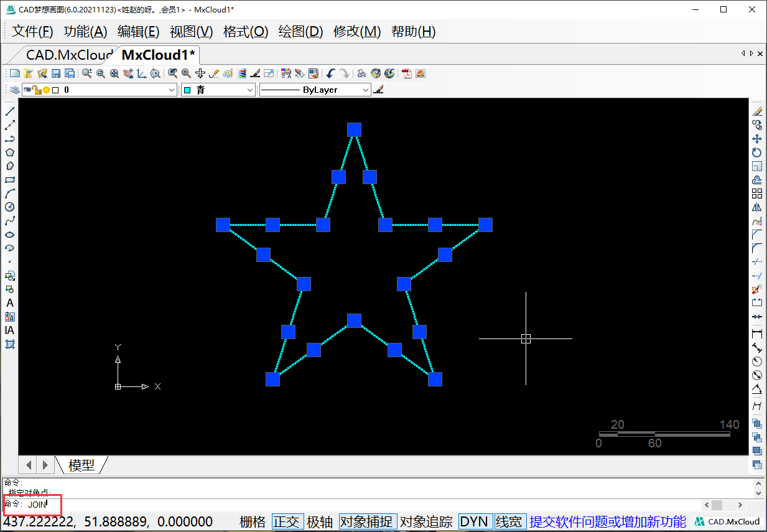
Task: Click the New drawing icon
Action: [14, 73]
